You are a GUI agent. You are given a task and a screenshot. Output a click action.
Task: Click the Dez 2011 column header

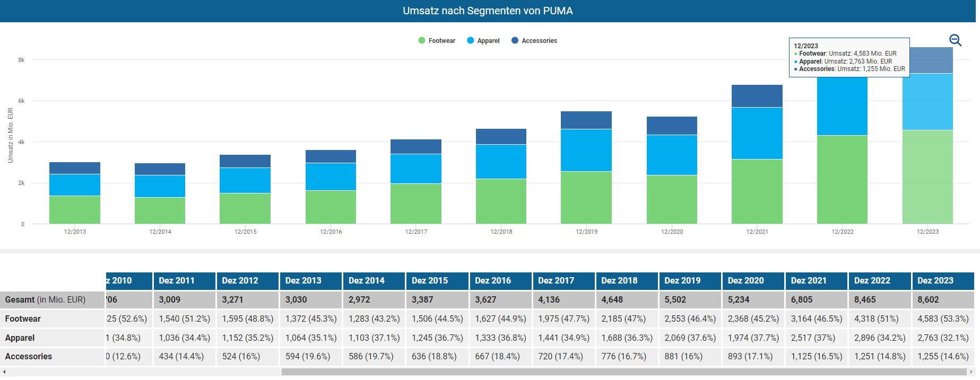pyautogui.click(x=184, y=281)
